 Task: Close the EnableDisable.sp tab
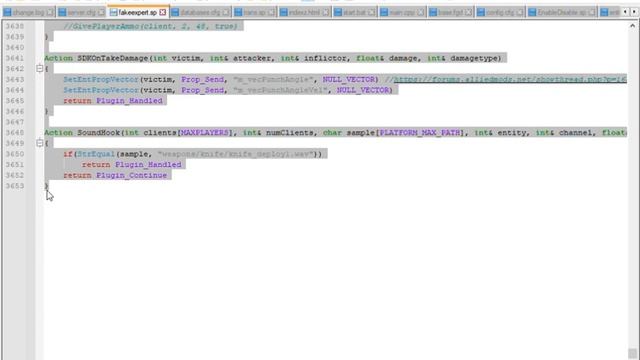coord(592,12)
